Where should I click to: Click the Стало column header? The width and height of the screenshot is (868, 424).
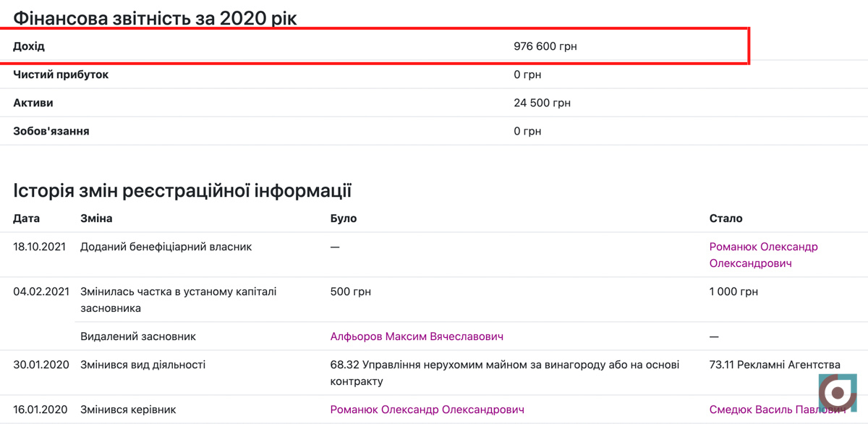[x=726, y=218]
